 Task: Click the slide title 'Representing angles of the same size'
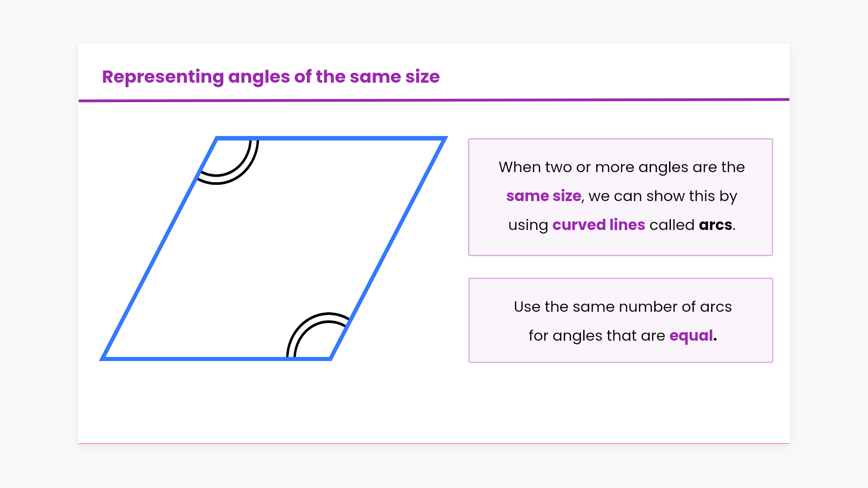[270, 77]
